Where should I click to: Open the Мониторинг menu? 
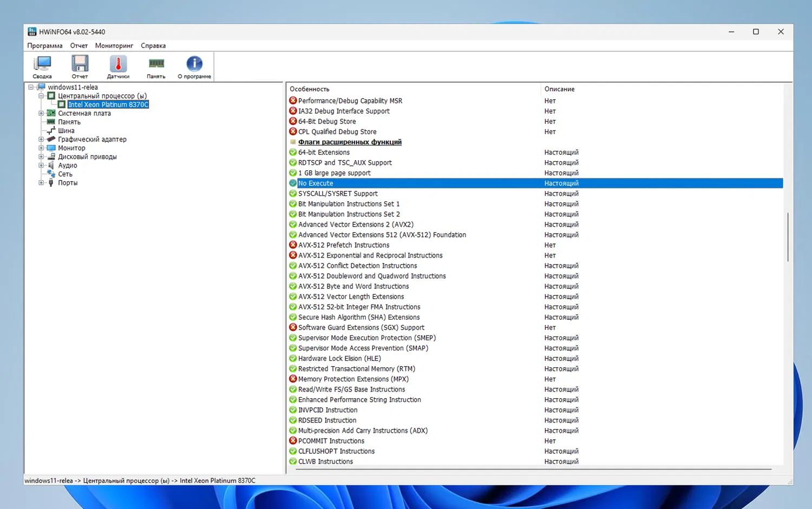point(114,46)
